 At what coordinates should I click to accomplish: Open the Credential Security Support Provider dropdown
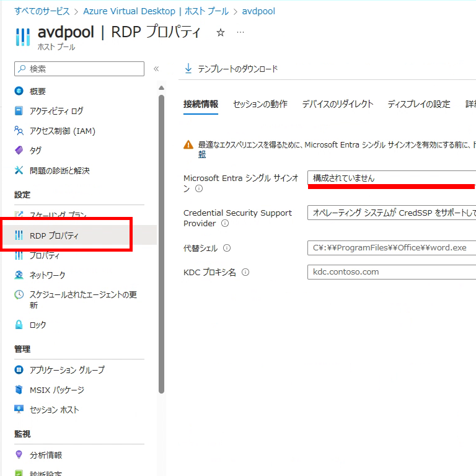coord(392,213)
